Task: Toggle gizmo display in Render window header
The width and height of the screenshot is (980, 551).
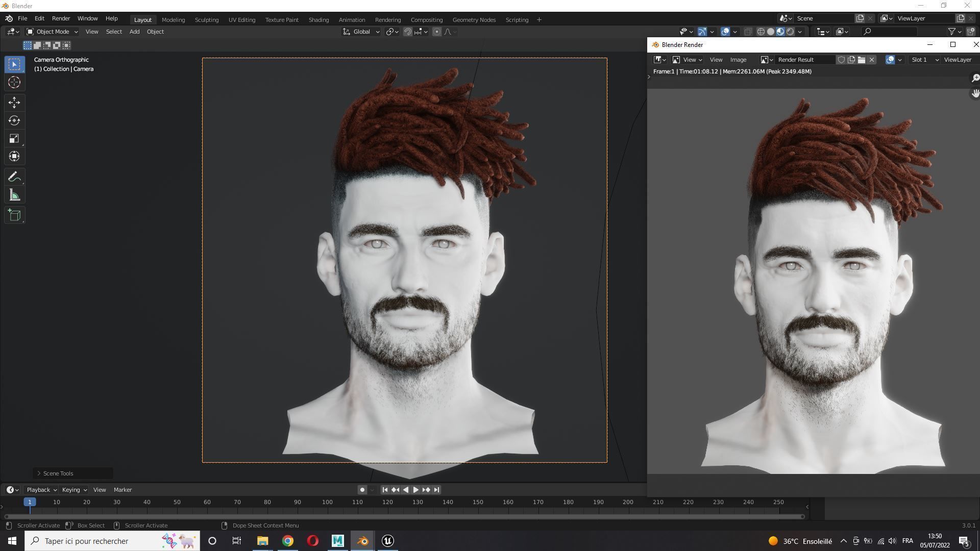Action: [890, 60]
